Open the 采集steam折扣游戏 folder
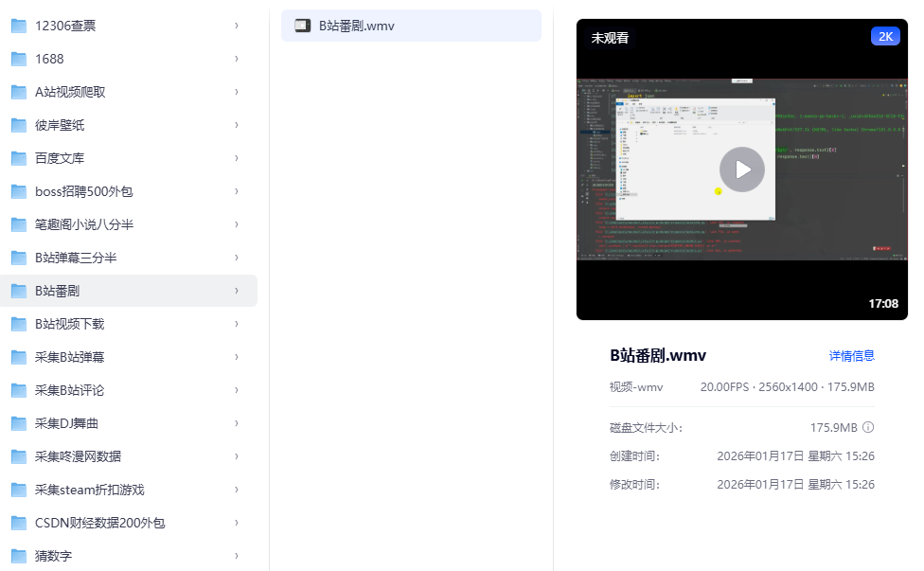 (x=89, y=490)
